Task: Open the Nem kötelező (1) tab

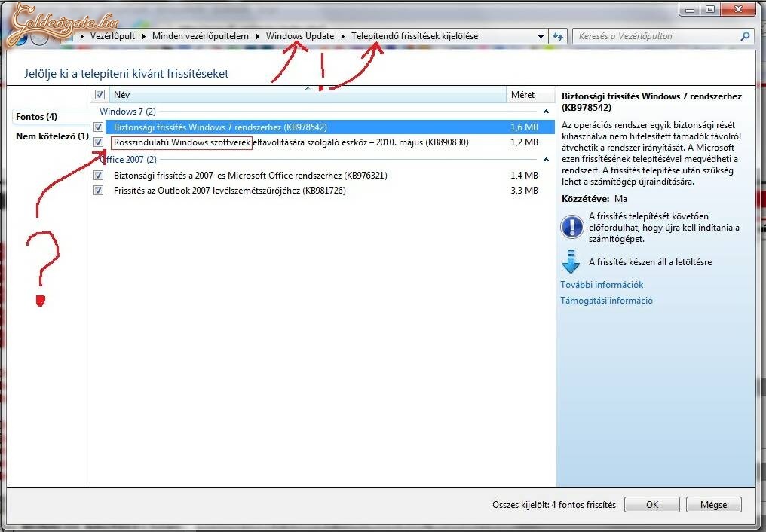Action: [51, 136]
